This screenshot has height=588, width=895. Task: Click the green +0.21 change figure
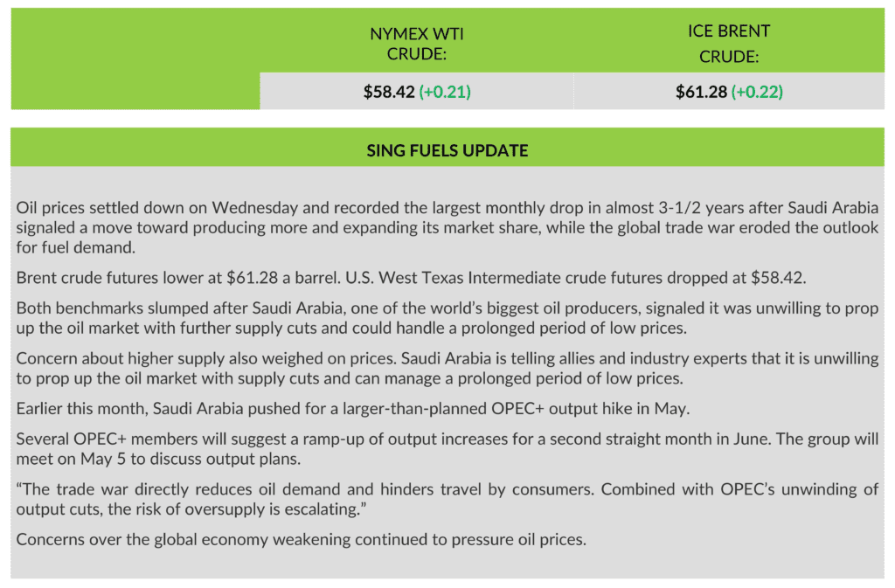pyautogui.click(x=445, y=92)
